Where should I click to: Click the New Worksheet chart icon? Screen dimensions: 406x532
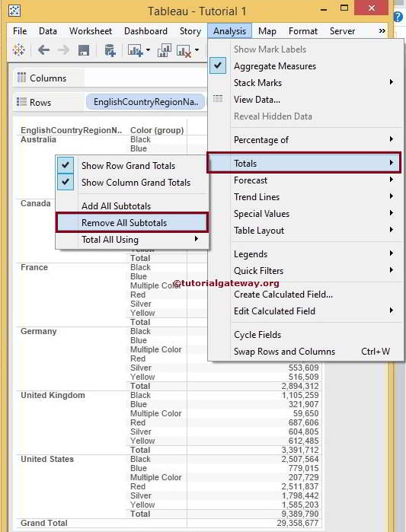(135, 50)
